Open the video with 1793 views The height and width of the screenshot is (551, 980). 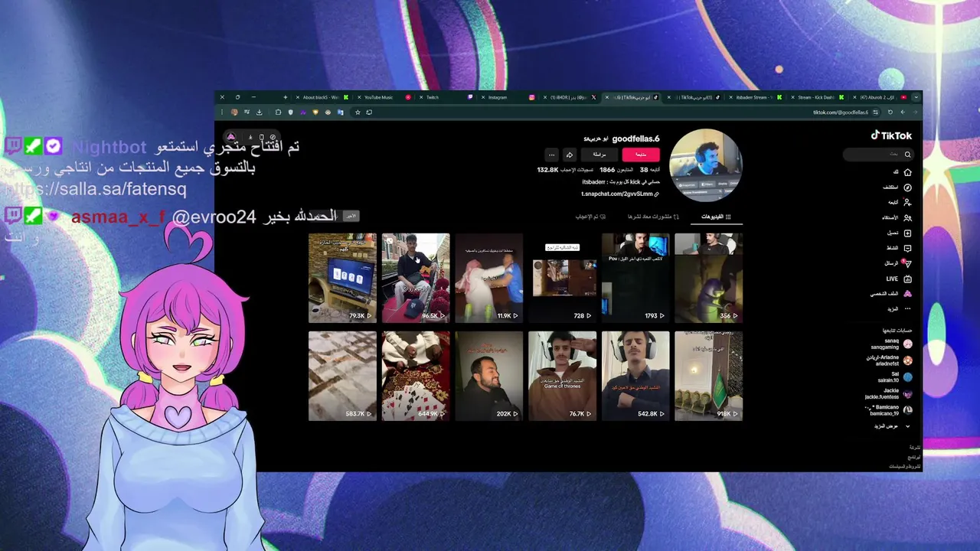pos(635,278)
